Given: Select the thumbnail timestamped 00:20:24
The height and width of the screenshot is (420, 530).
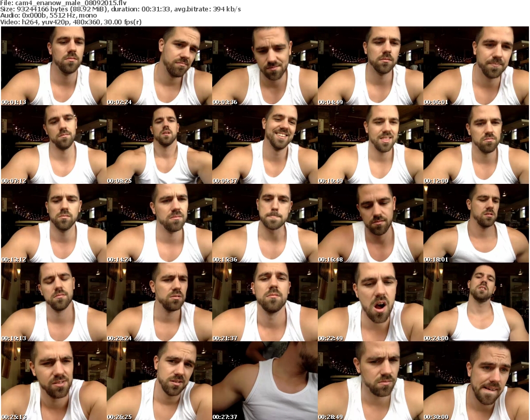Looking at the screenshot, I should pos(159,302).
